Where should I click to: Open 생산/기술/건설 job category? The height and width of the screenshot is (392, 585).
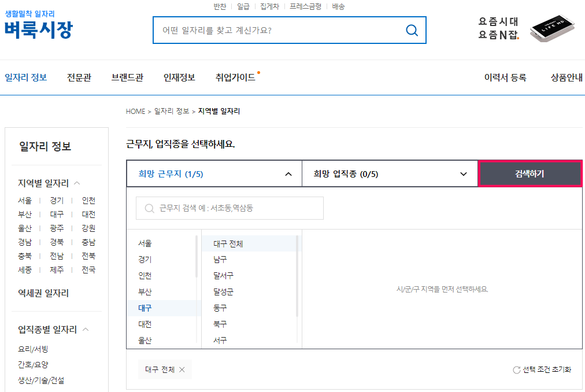pos(41,380)
